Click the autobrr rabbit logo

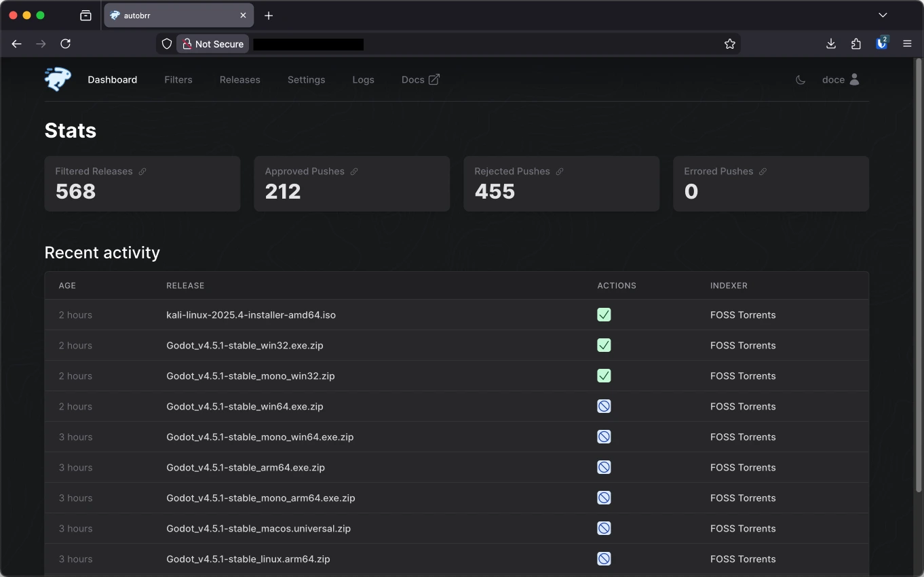pyautogui.click(x=58, y=79)
